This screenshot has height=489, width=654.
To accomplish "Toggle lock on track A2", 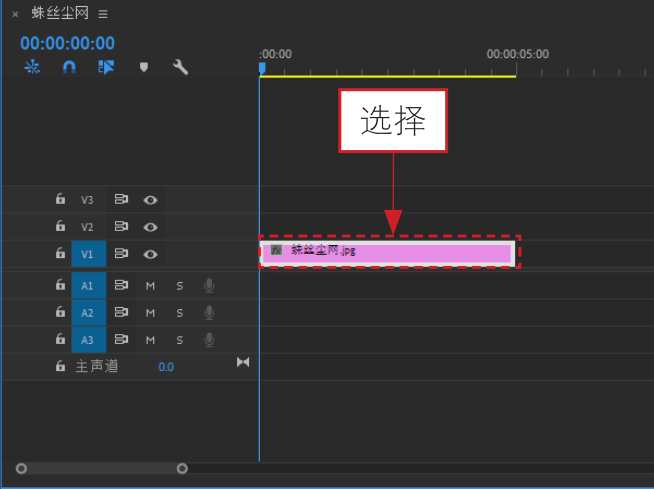I will click(x=60, y=312).
